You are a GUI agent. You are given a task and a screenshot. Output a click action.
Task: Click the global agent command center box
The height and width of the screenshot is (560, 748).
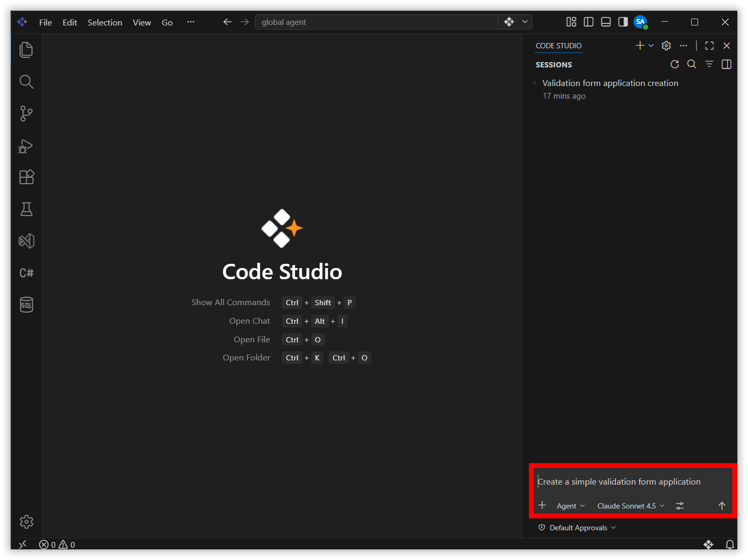coord(376,22)
